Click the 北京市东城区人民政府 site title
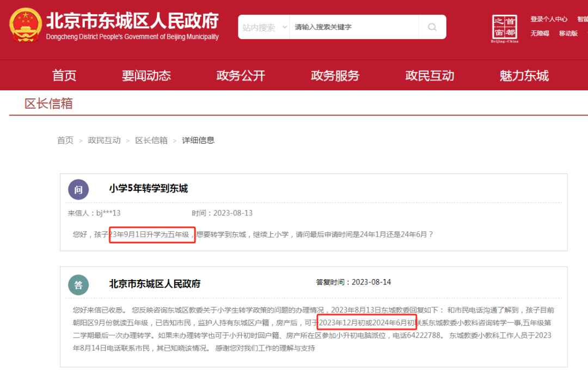This screenshot has height=377, width=588. click(132, 21)
